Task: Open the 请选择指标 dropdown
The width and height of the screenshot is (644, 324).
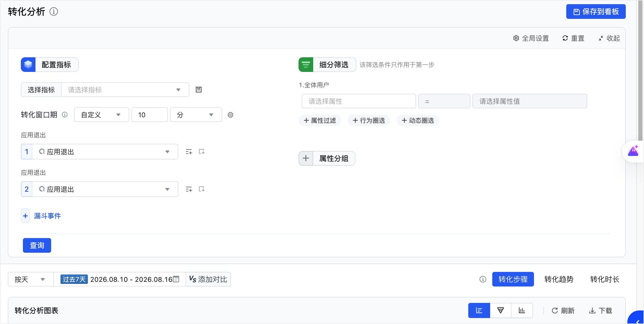Action: [125, 90]
